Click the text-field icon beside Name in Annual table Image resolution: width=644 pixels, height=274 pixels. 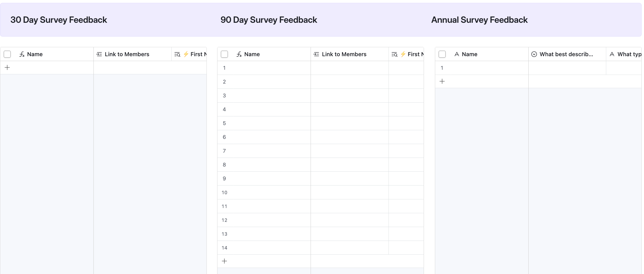click(x=457, y=54)
